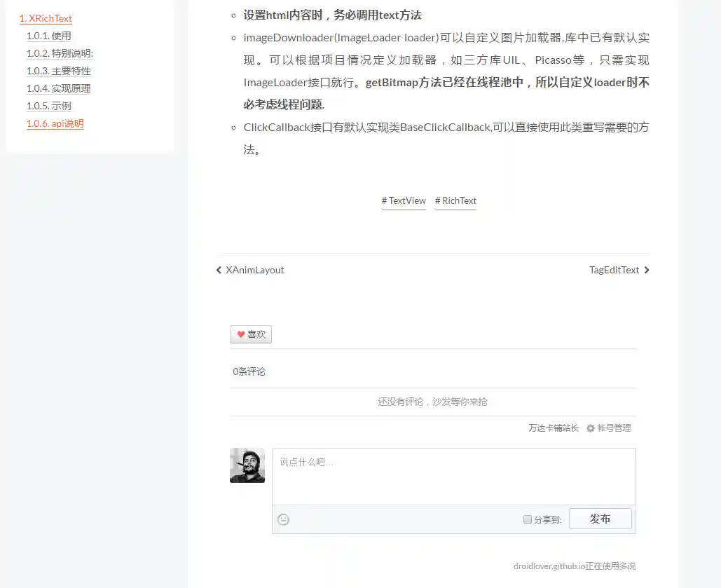Open the emoji picker below the comment box

(x=283, y=519)
